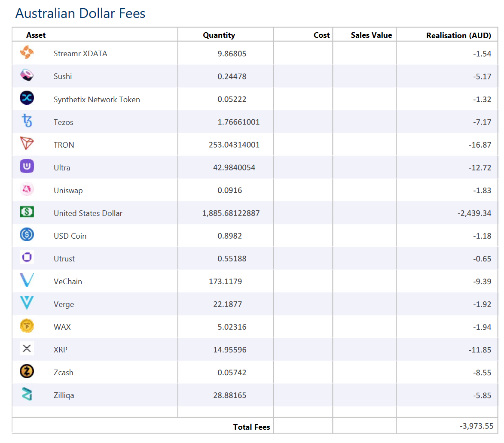The image size is (504, 443).
Task: Select the Uniswap asset name
Action: click(68, 191)
